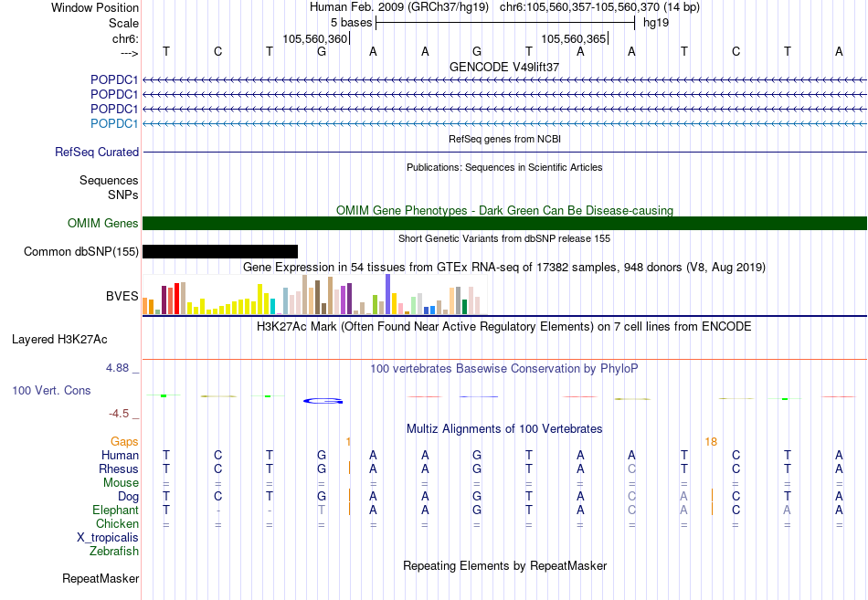
Task: Click the faded C in the Rhesus row
Action: (x=631, y=468)
